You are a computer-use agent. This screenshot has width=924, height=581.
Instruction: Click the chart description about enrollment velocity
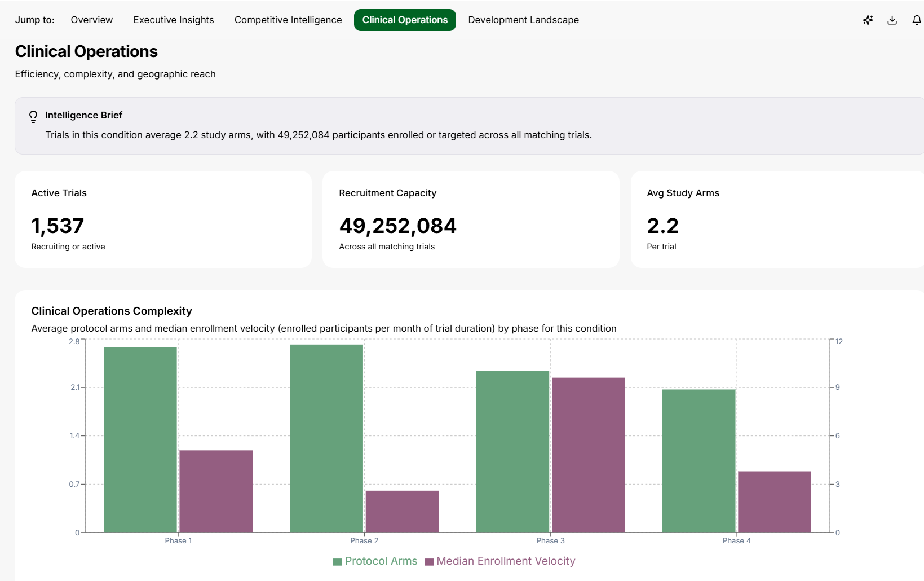click(x=324, y=328)
